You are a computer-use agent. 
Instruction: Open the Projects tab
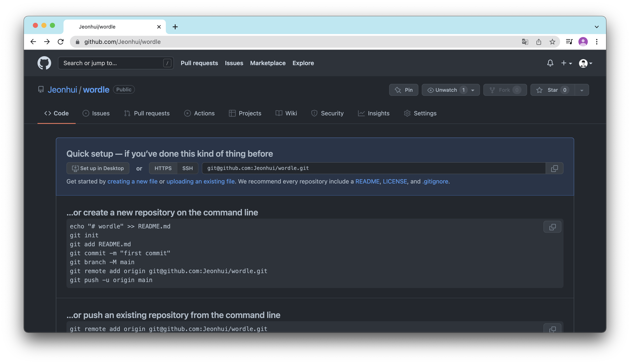point(245,113)
